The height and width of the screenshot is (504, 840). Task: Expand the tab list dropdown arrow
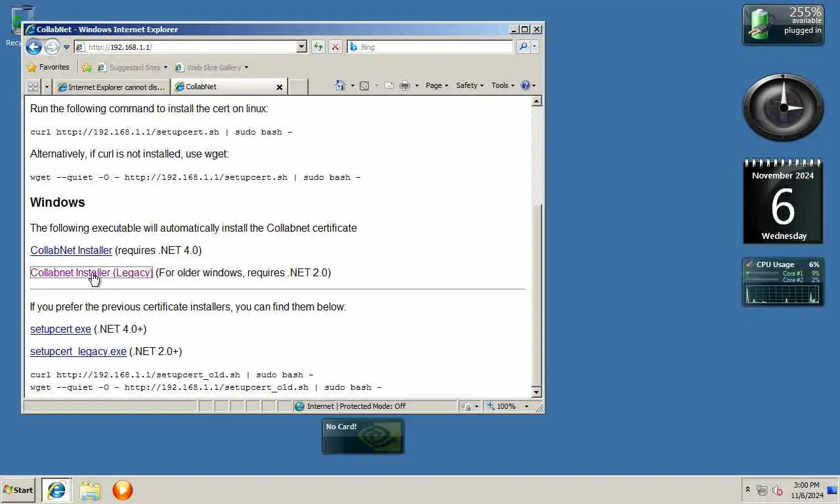tap(47, 87)
